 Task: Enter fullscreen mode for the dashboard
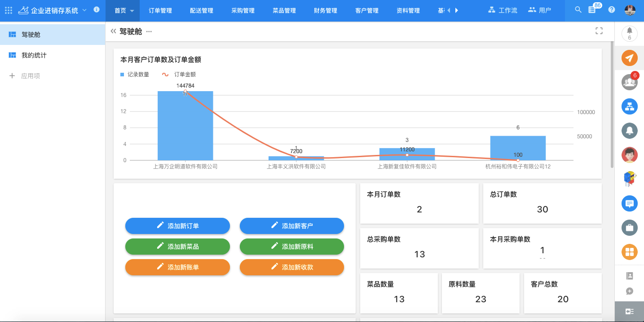(599, 31)
